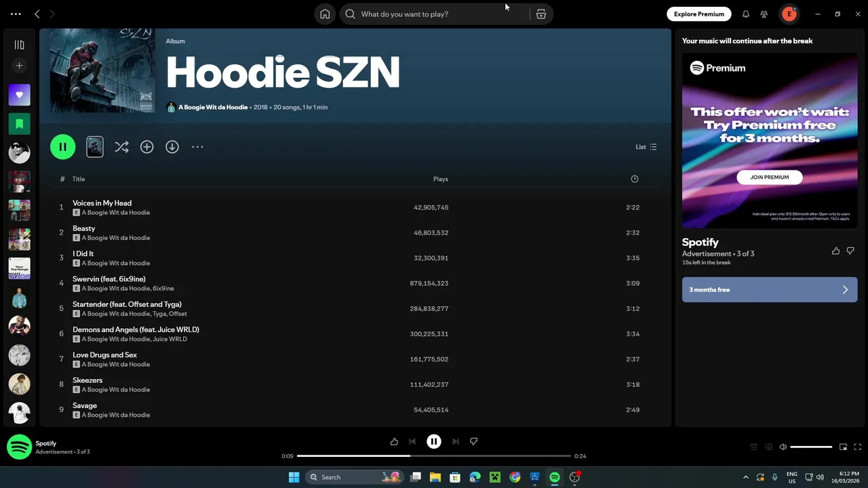868x488 pixels.
Task: Toggle shuffle for Hoodie SZN
Action: pos(121,147)
